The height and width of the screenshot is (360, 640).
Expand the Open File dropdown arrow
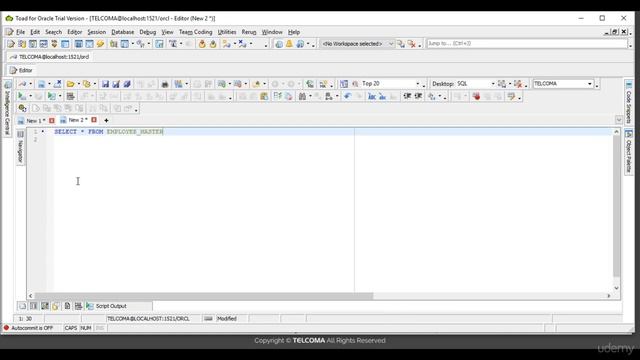click(78, 84)
